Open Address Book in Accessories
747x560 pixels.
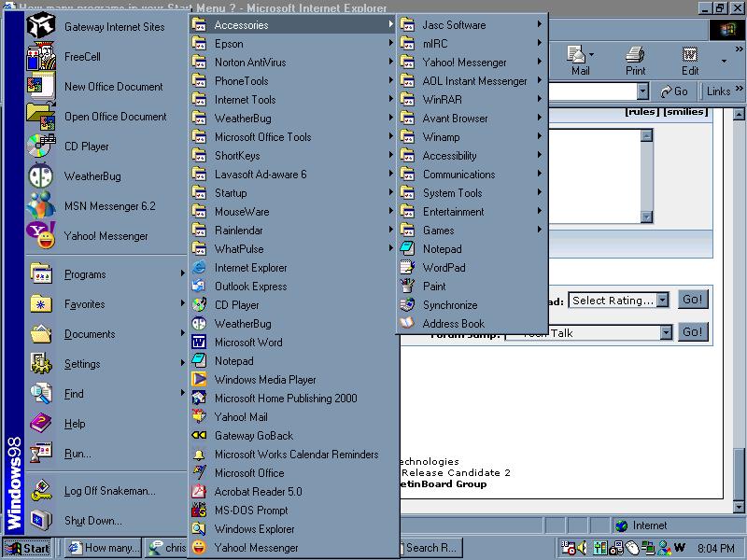pyautogui.click(x=472, y=324)
